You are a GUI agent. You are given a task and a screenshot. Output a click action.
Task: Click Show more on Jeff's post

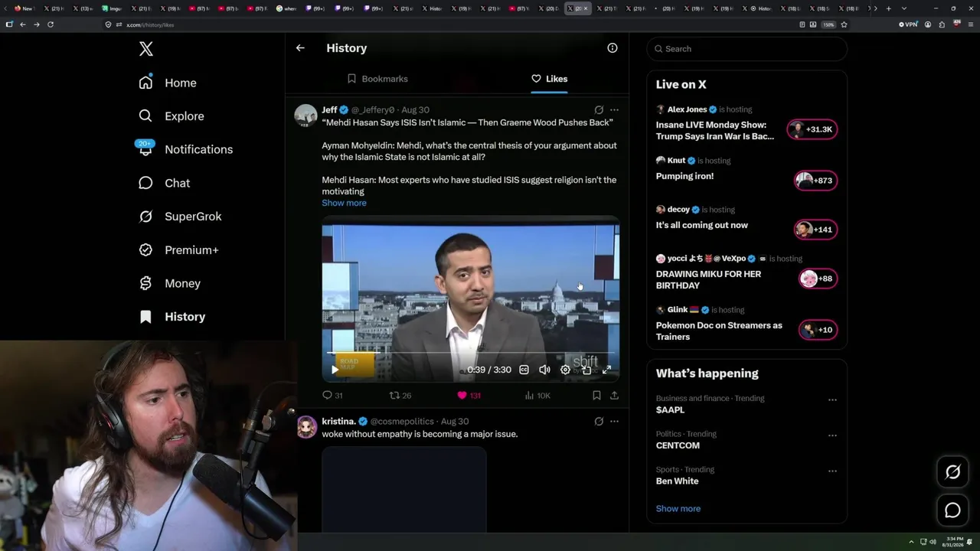pyautogui.click(x=344, y=203)
